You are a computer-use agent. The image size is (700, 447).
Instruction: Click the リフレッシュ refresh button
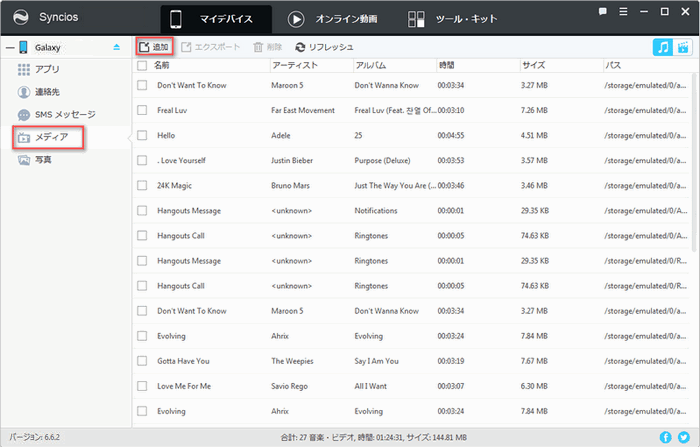[325, 47]
